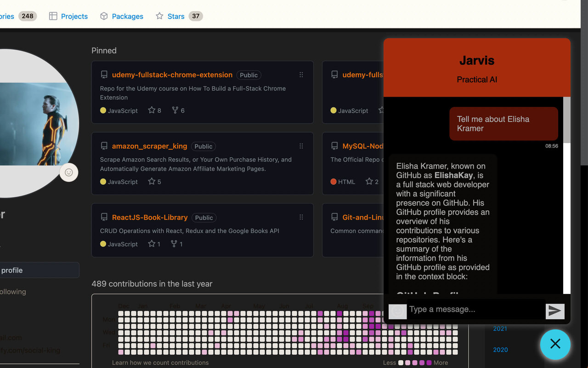View 5 stars of amazon_scraper_king

[154, 182]
